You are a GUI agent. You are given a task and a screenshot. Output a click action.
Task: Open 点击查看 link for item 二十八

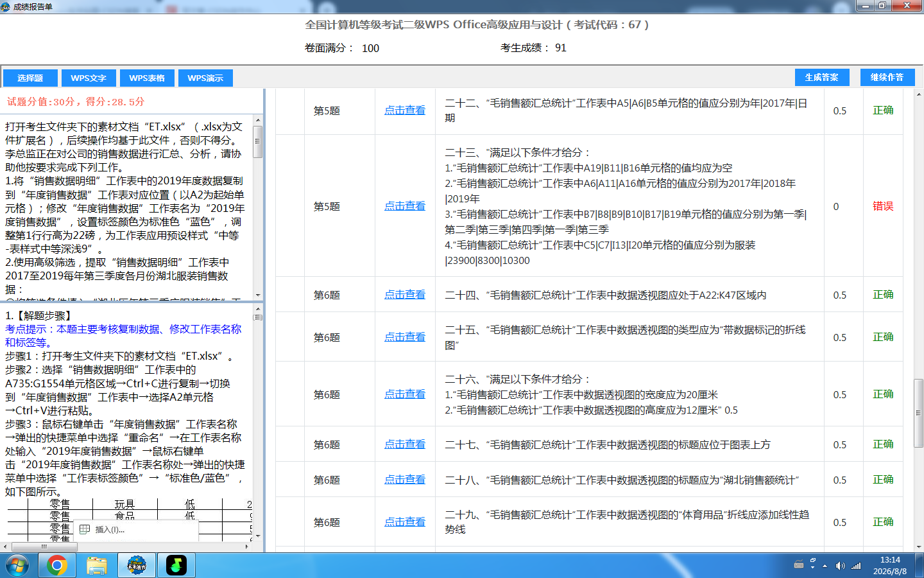click(x=404, y=480)
